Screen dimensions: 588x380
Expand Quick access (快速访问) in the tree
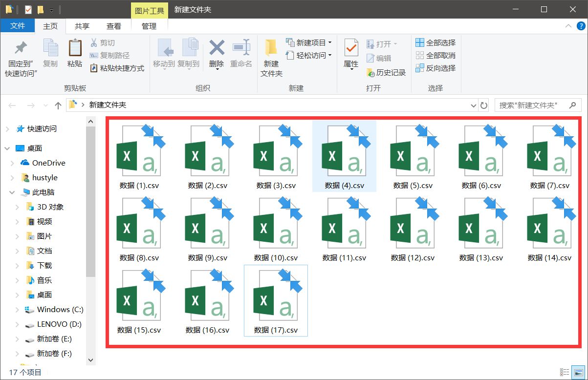click(7, 128)
